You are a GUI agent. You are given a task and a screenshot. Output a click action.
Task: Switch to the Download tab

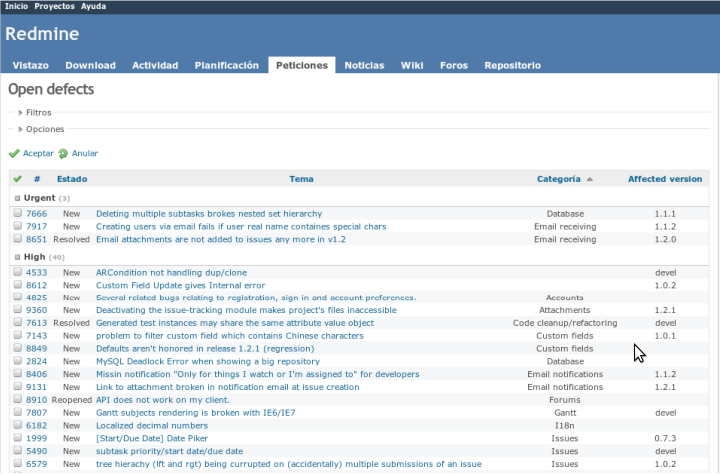tap(90, 65)
